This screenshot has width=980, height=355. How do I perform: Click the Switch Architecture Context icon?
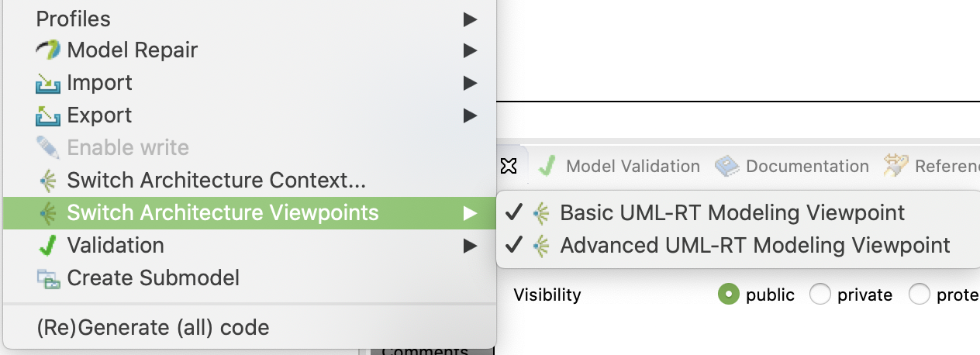(47, 181)
